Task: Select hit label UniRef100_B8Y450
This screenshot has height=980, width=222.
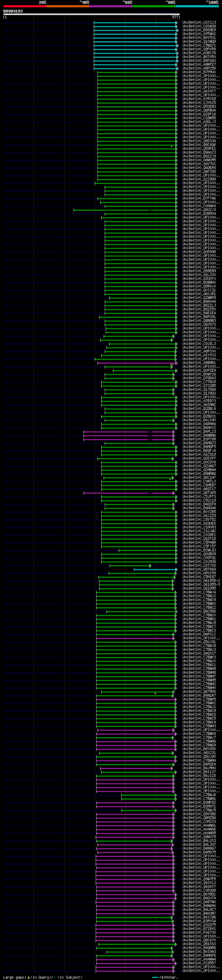Action: [199, 749]
